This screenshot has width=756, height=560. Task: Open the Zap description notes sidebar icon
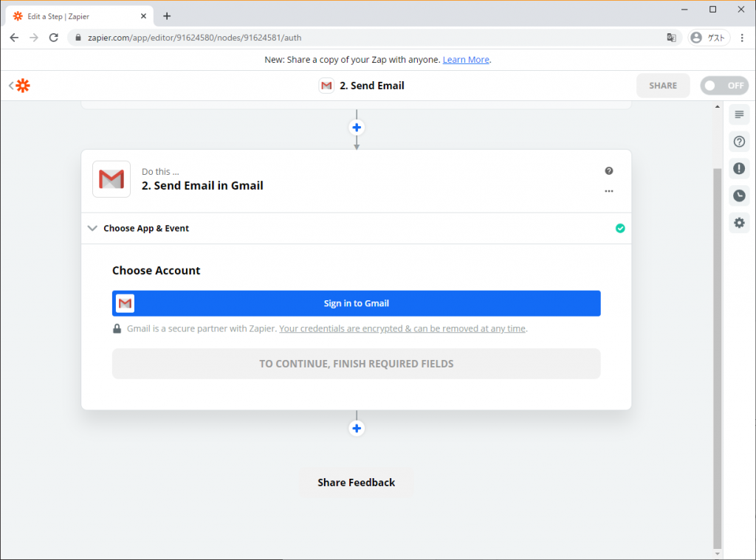739,114
